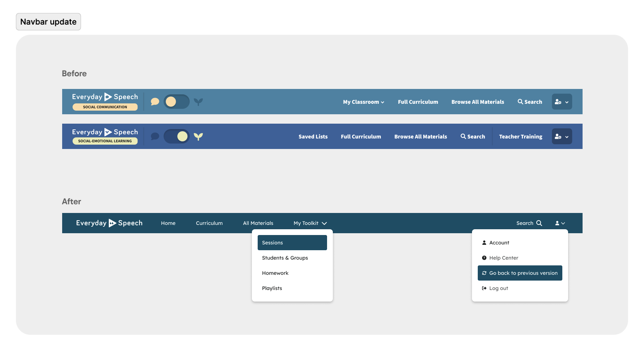The image size is (644, 350).
Task: Click Everyday Speech logo in Social-Emotional Learning navbar
Action: pyautogui.click(x=105, y=132)
